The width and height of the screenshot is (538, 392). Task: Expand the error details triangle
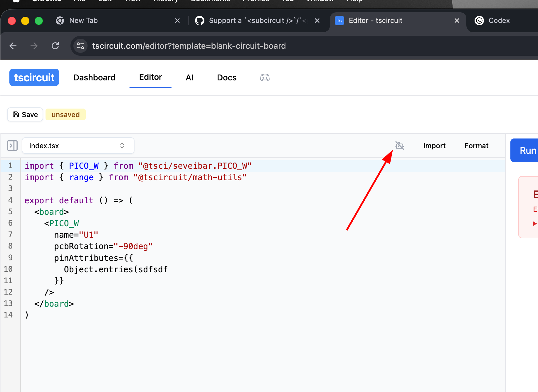click(x=534, y=224)
